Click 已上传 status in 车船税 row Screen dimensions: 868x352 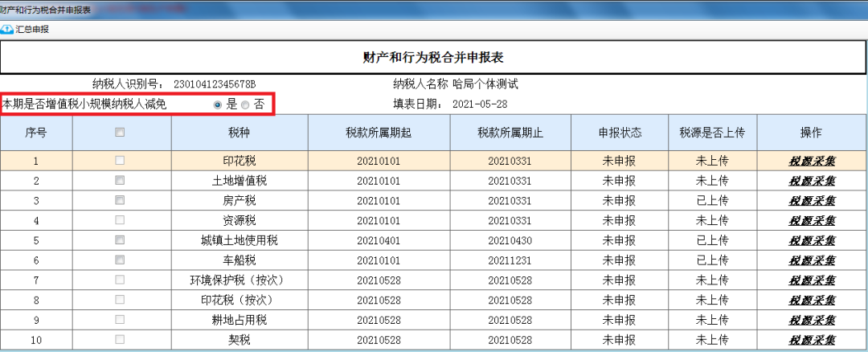[712, 260]
